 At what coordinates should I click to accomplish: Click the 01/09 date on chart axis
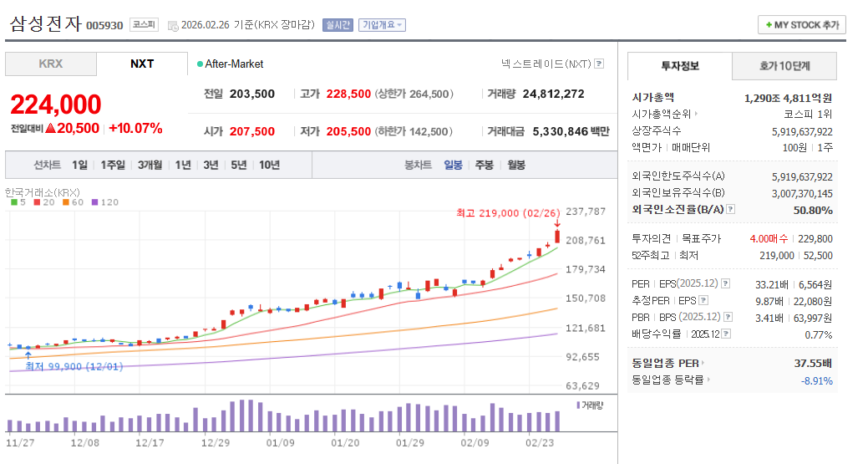280,443
